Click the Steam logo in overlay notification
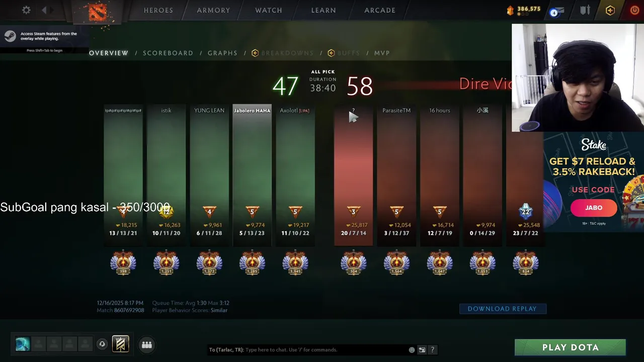The image size is (644, 362). [10, 36]
